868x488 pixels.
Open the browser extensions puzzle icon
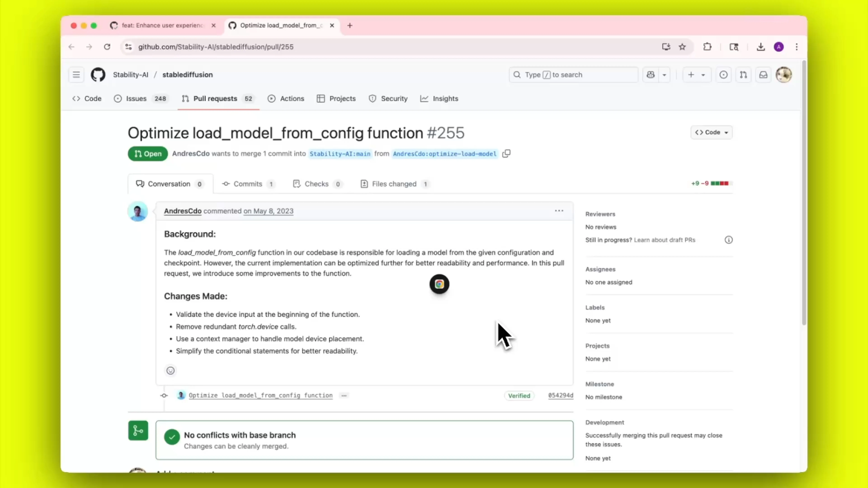tap(707, 47)
